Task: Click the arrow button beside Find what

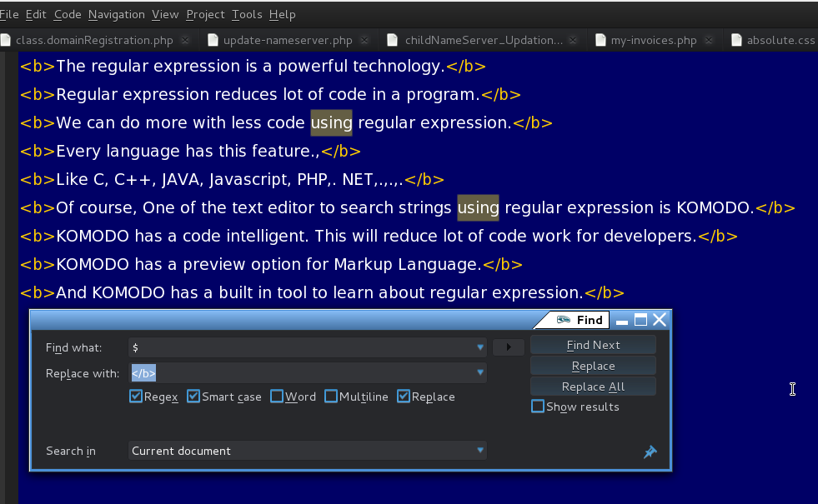Action: pos(509,347)
